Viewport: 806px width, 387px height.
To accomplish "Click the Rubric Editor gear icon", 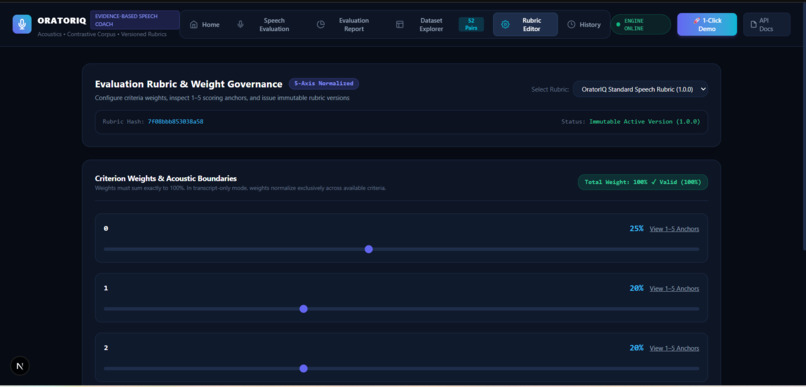I will [505, 25].
